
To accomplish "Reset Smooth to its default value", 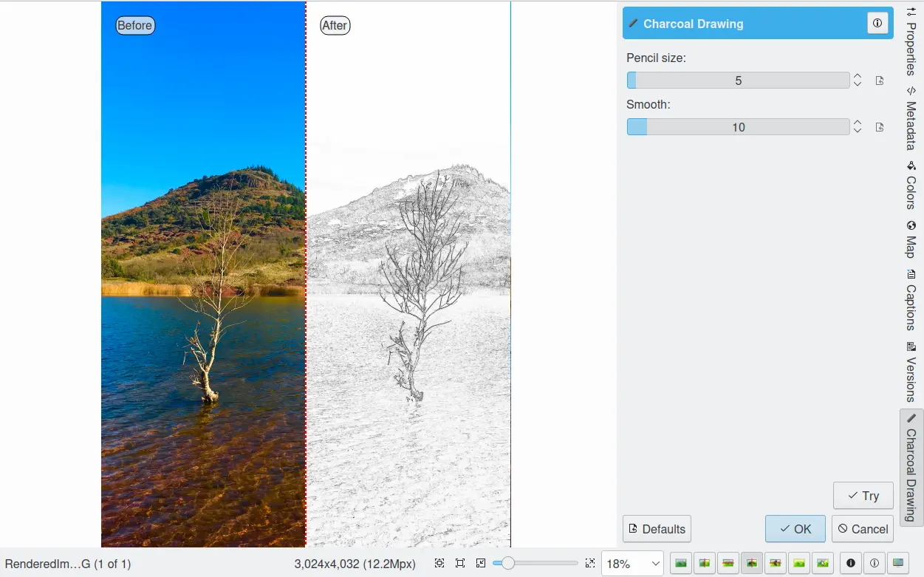I will [x=880, y=127].
